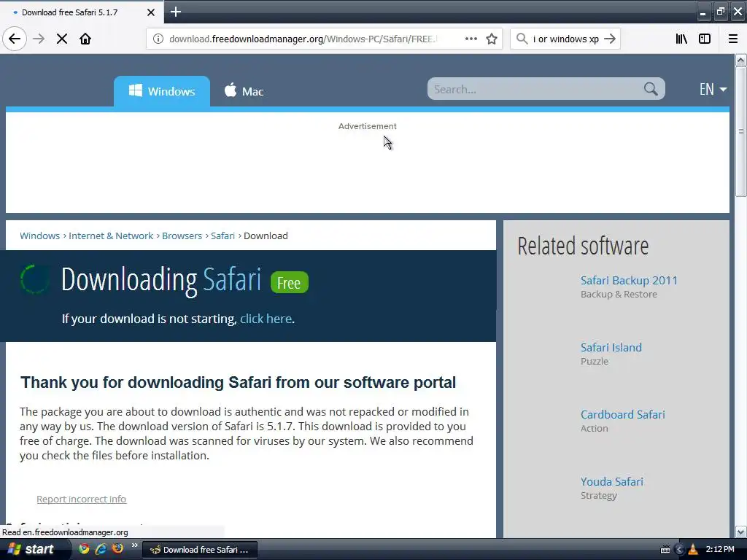Screen dimensions: 747x560
Task: Open the Library bookmarks icon
Action: [x=681, y=39]
